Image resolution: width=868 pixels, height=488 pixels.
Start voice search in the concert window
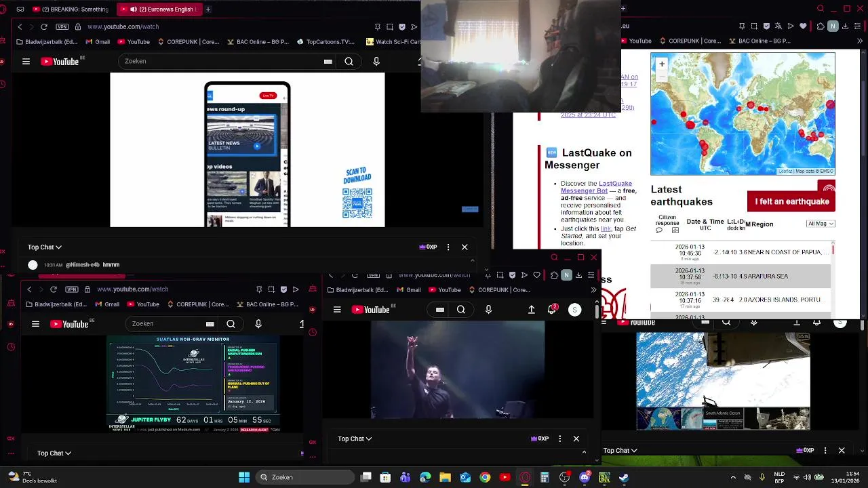click(x=488, y=310)
